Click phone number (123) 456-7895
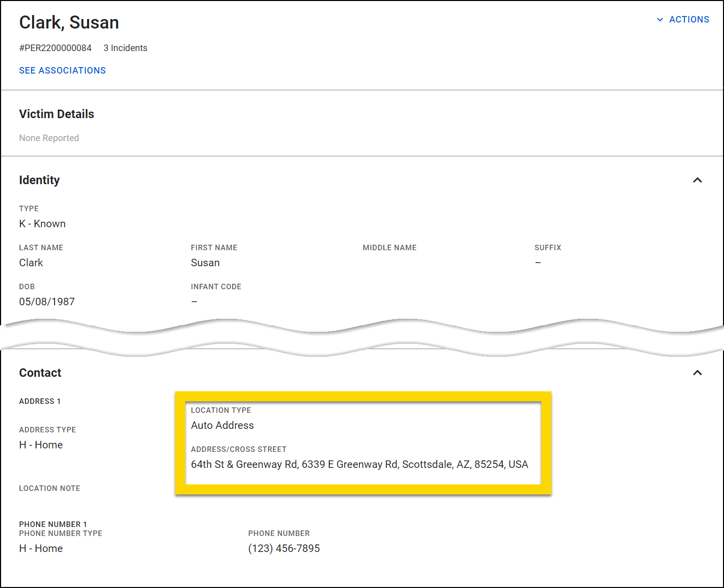This screenshot has width=724, height=588. click(283, 548)
